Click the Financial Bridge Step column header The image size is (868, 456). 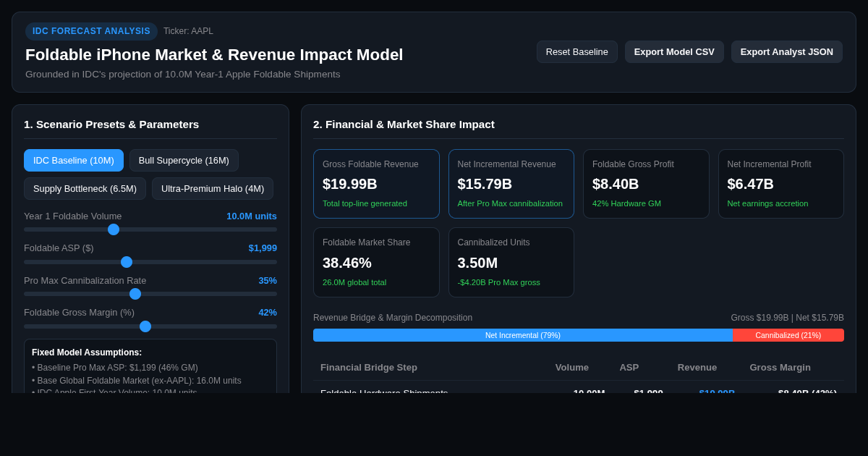(x=369, y=368)
